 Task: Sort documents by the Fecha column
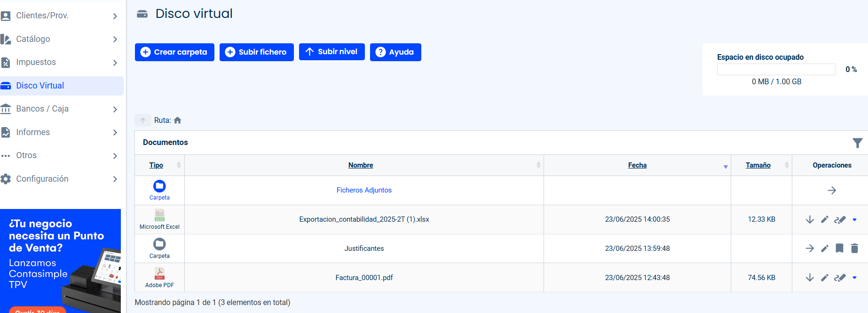[x=637, y=165]
